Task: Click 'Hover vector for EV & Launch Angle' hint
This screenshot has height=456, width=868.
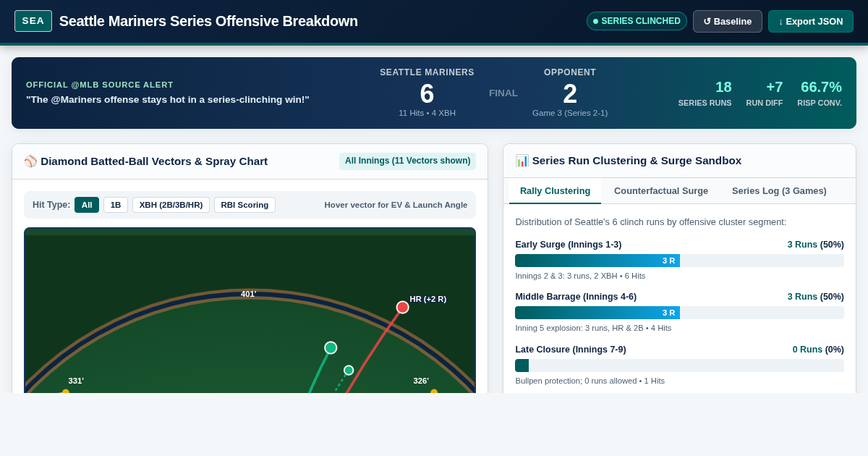Action: click(396, 205)
